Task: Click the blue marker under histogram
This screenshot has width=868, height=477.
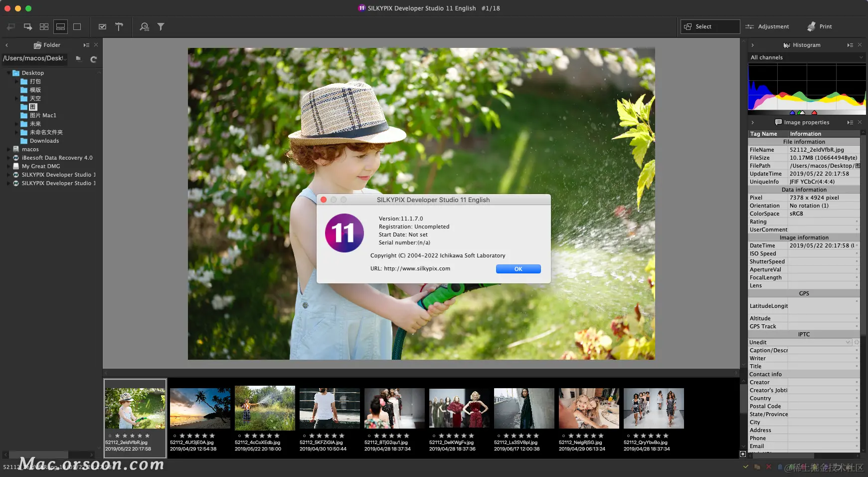Action: tap(792, 113)
